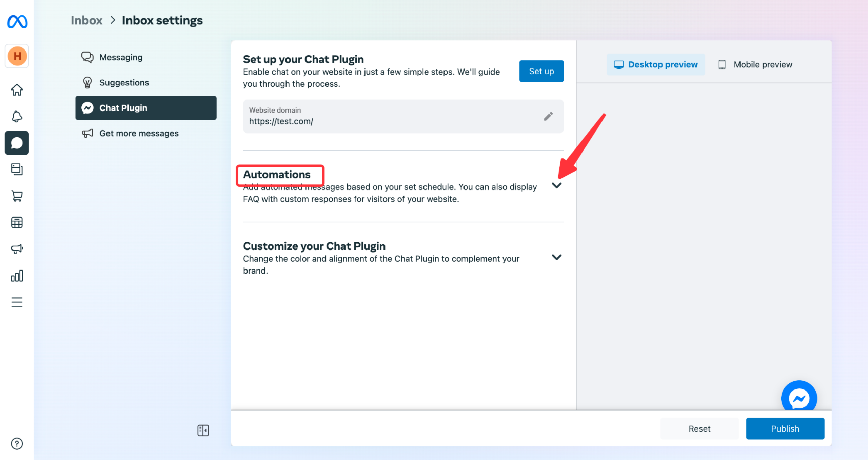
Task: Open the Insights bar chart icon
Action: click(17, 276)
